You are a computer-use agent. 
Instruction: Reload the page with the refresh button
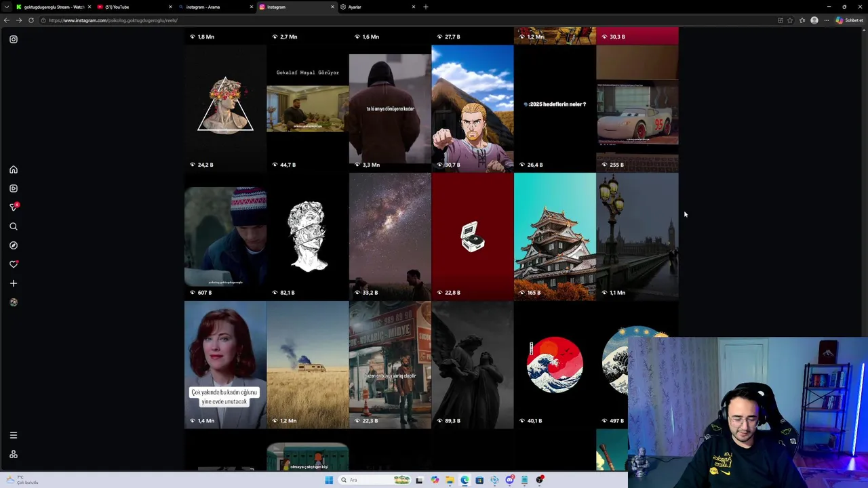pyautogui.click(x=31, y=20)
